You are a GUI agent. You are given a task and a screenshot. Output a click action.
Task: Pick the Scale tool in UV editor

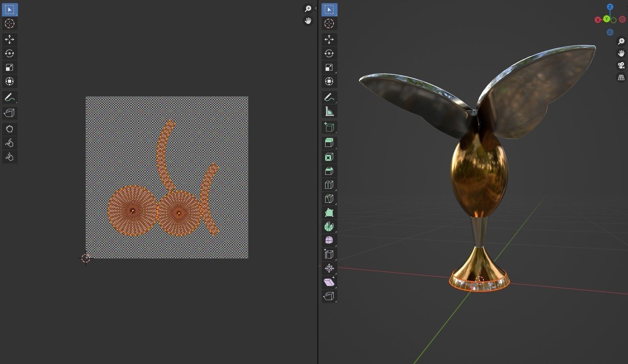pos(10,67)
